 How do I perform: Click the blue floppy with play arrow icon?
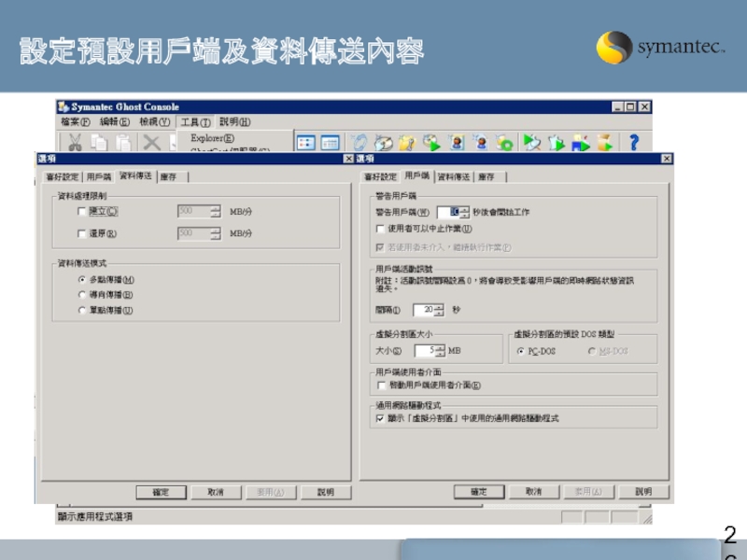click(580, 143)
